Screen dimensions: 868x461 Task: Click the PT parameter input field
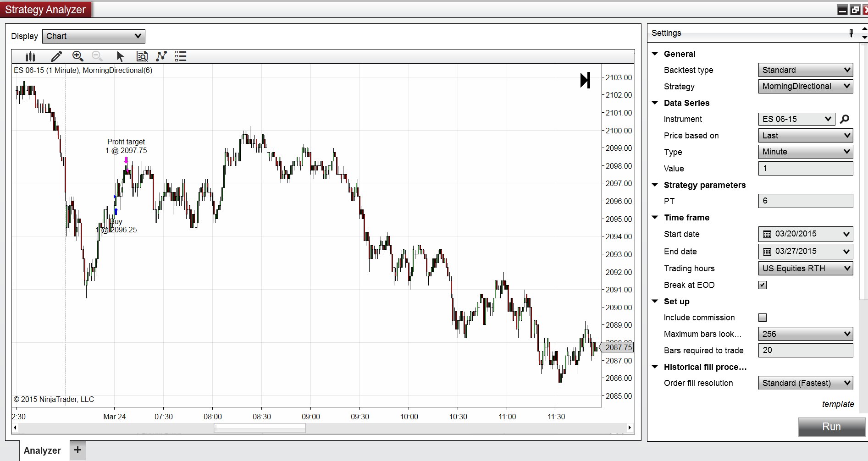[806, 201]
